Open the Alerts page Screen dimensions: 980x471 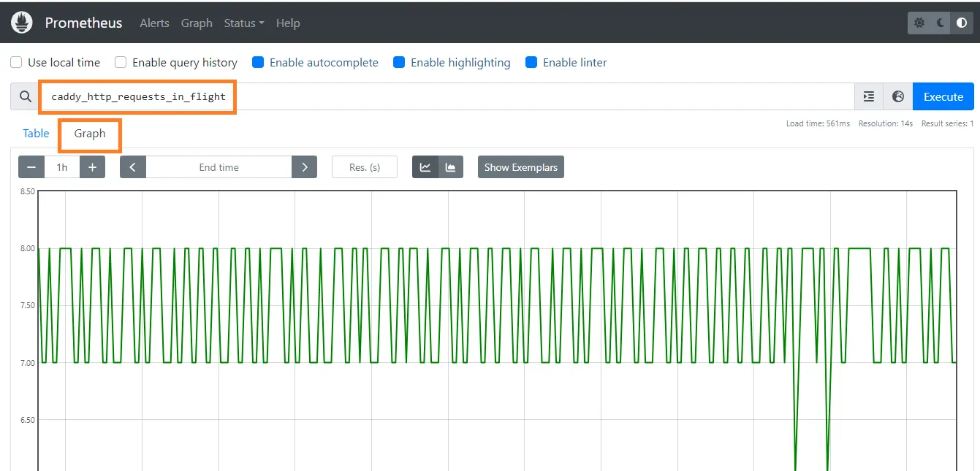[x=154, y=23]
